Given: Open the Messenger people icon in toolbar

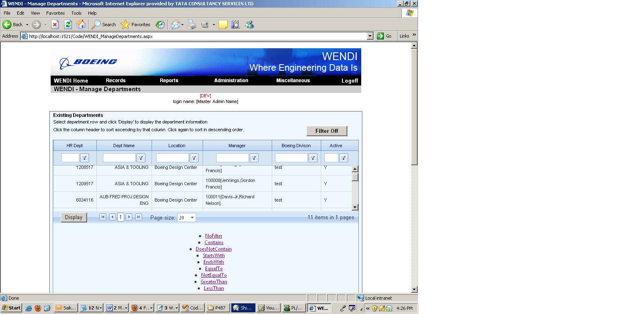Looking at the screenshot, I should click(249, 25).
